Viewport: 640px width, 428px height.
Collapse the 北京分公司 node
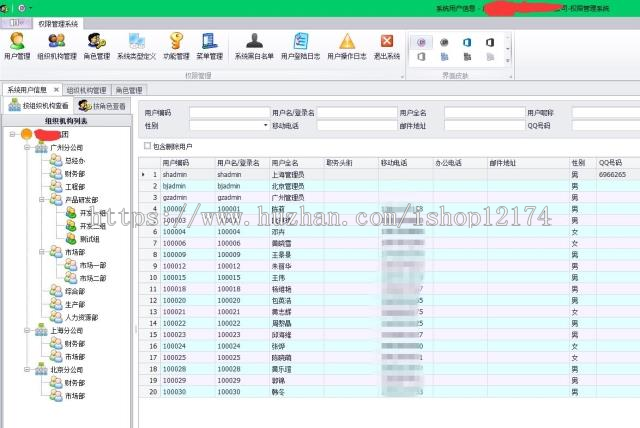tap(27, 369)
